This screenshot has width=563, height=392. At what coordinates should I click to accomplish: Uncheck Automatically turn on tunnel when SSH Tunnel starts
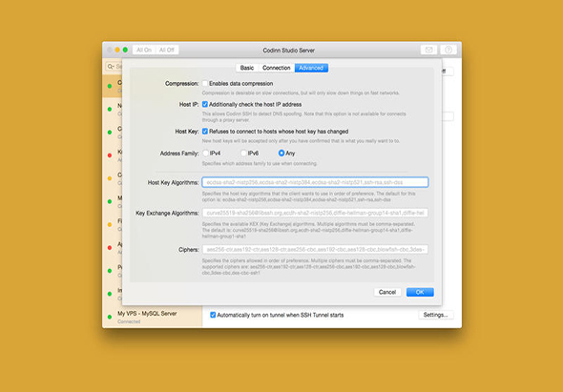[x=213, y=315]
